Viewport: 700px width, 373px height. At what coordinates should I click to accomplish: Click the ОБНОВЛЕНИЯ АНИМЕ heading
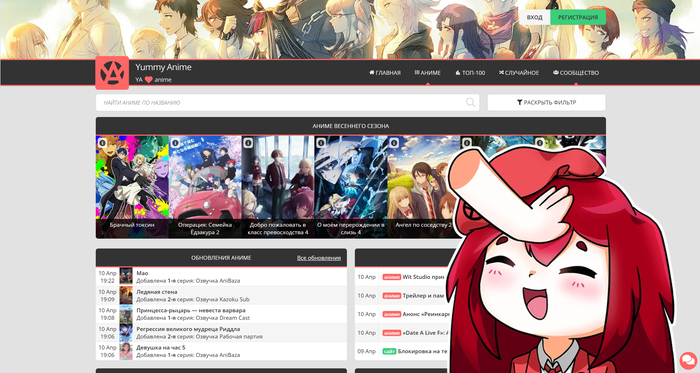(x=221, y=258)
